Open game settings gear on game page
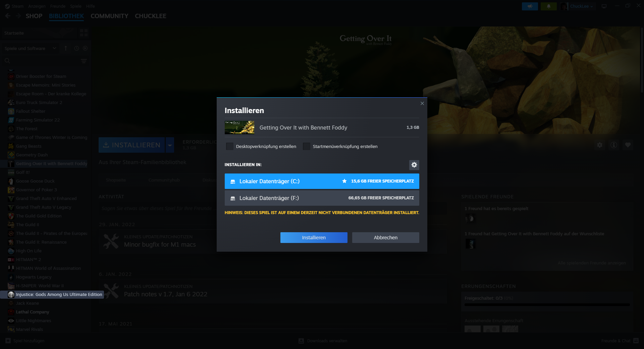644x349 pixels. point(600,145)
